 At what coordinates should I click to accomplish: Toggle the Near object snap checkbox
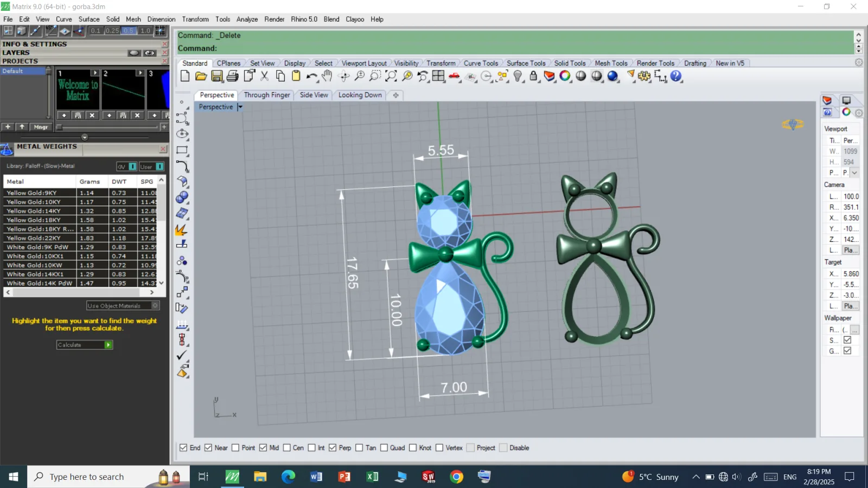pos(208,448)
